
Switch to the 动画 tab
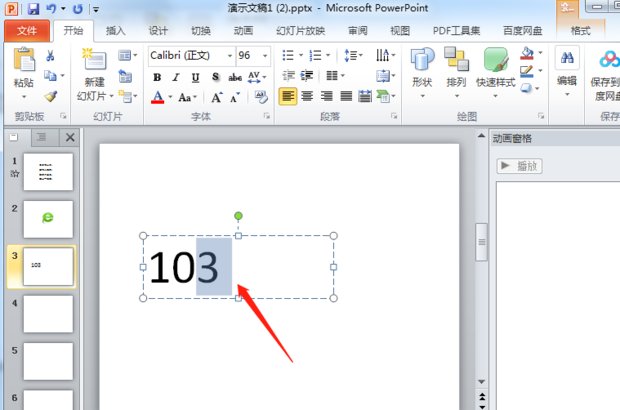[243, 31]
